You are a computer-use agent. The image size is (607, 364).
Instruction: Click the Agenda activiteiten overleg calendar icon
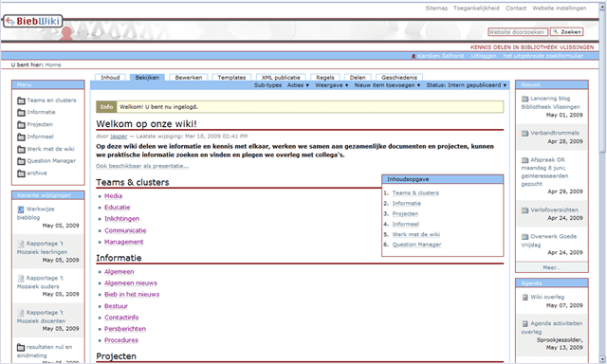[x=524, y=323]
